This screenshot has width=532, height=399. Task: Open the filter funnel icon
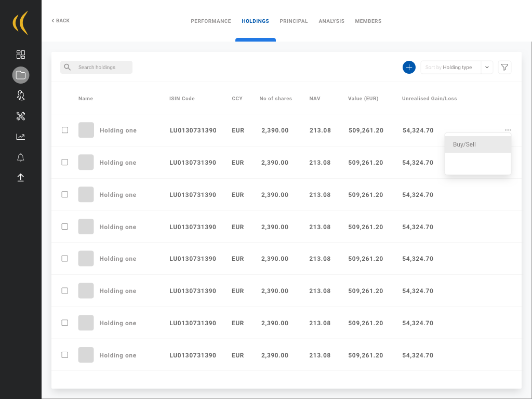coord(504,67)
